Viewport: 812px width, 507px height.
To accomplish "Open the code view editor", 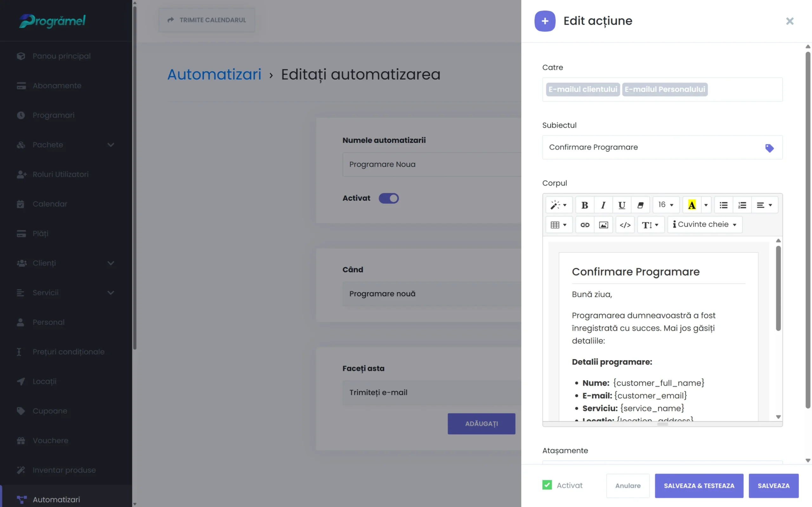I will point(625,225).
